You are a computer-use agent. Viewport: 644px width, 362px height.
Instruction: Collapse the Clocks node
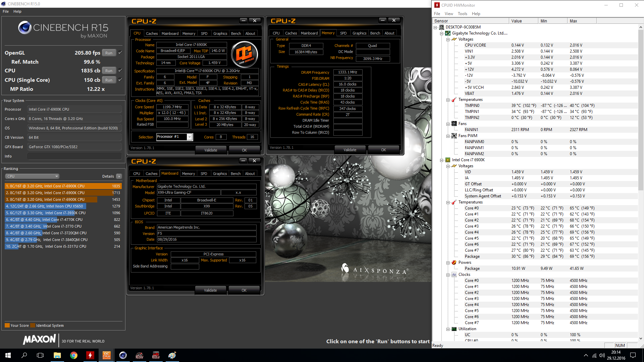(448, 275)
